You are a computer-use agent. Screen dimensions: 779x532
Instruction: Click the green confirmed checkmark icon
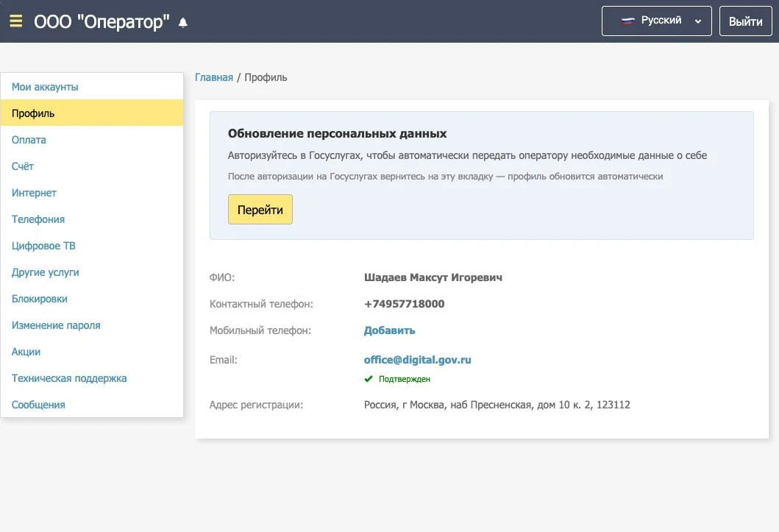pos(368,379)
